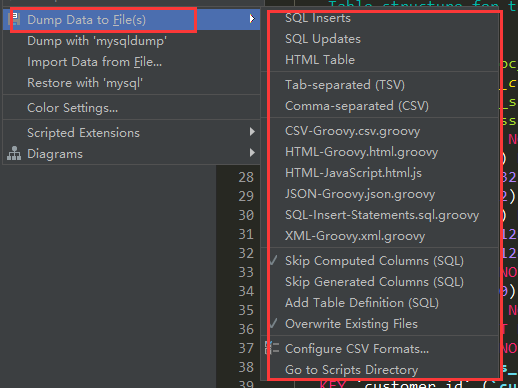This screenshot has height=388, width=518.
Task: Select JSON-Groovy.json.groovy extractor
Action: pos(360,194)
